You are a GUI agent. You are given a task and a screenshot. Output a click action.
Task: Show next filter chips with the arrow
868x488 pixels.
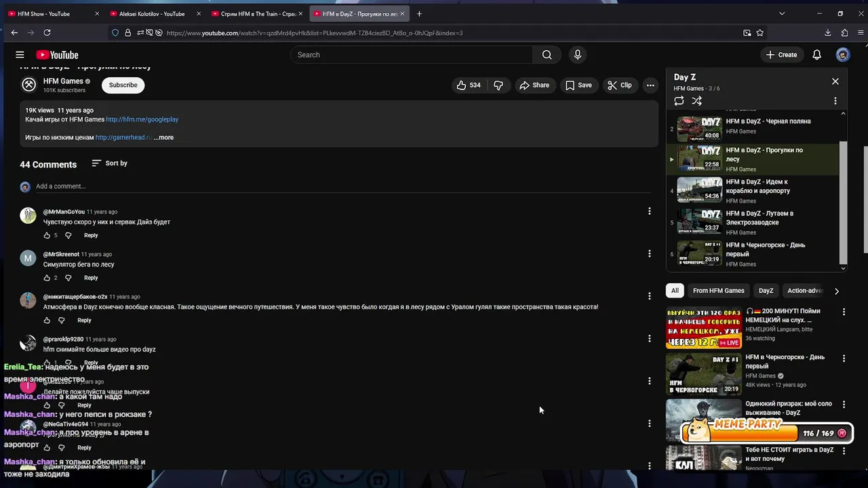pyautogui.click(x=836, y=291)
